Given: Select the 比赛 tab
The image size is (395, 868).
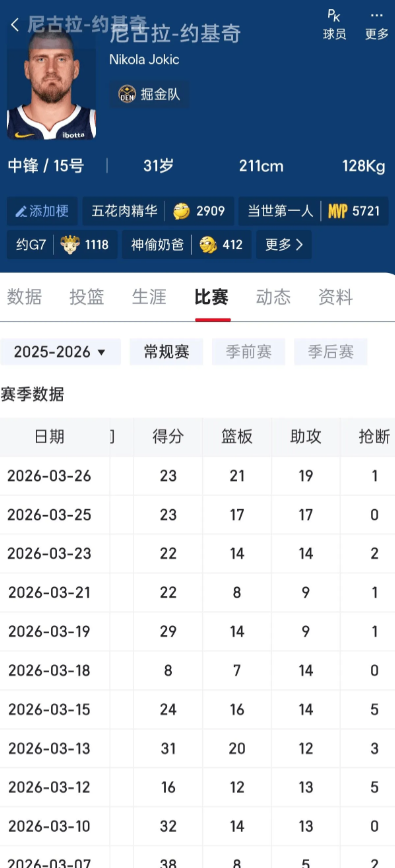Looking at the screenshot, I should pyautogui.click(x=212, y=297).
